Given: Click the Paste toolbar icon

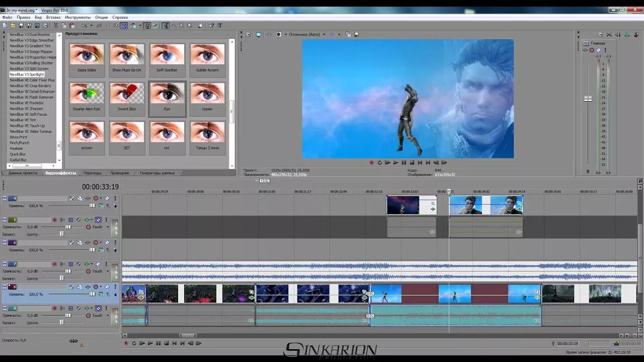Looking at the screenshot, I should pyautogui.click(x=71, y=25).
